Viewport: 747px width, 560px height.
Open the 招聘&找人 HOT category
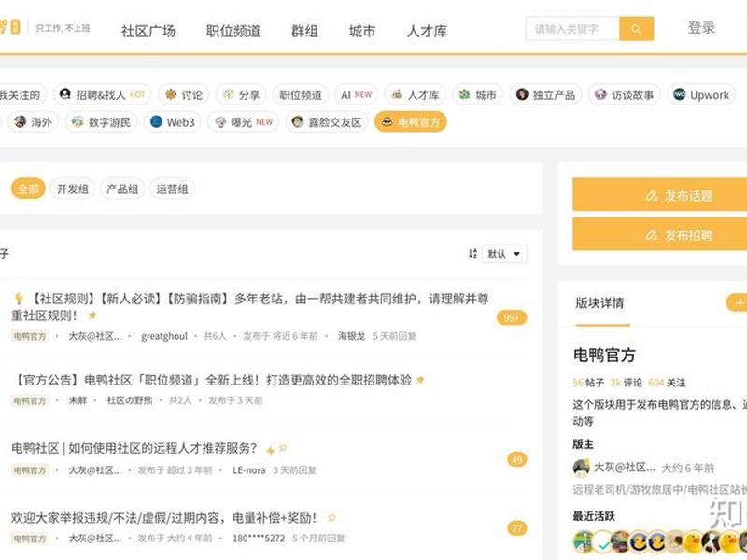pyautogui.click(x=102, y=95)
